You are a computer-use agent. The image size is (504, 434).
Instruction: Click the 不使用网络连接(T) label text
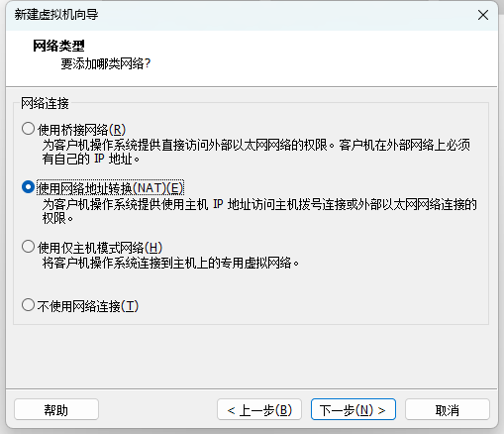pyautogui.click(x=88, y=306)
